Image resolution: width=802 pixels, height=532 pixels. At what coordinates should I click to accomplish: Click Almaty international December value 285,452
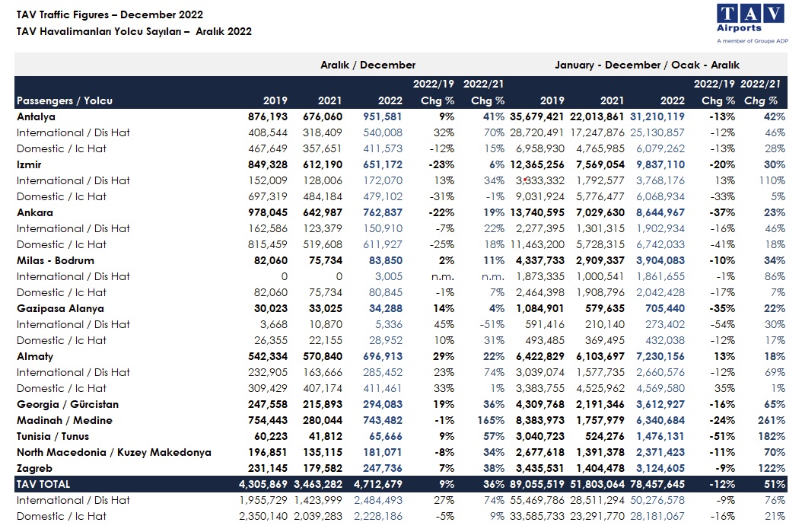coord(383,372)
